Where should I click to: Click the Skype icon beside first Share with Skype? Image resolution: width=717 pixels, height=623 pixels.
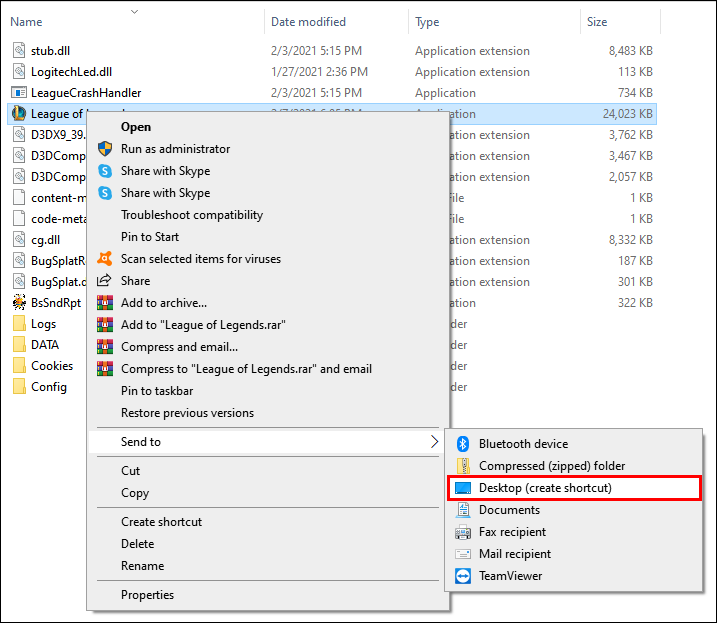pos(105,171)
